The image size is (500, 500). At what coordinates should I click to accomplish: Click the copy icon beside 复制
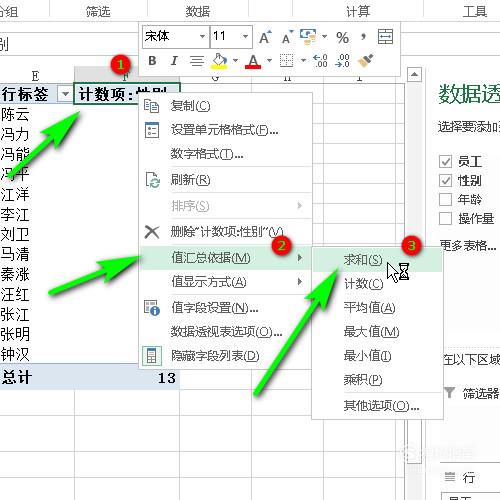point(152,106)
